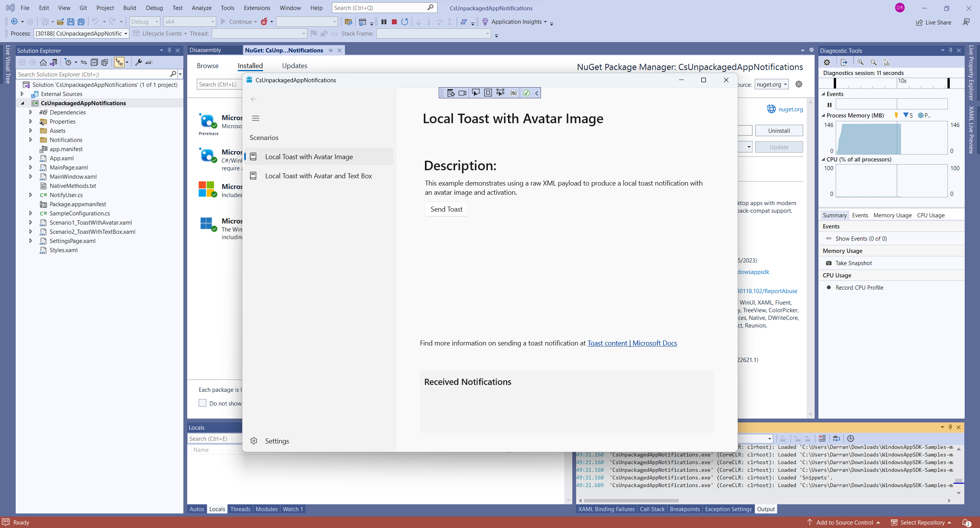This screenshot has height=528, width=980.
Task: Click the Uninstall button in NuGet
Action: pyautogui.click(x=779, y=131)
